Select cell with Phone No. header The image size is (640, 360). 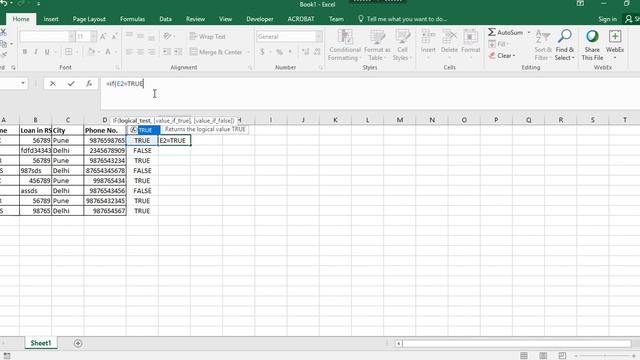[105, 130]
